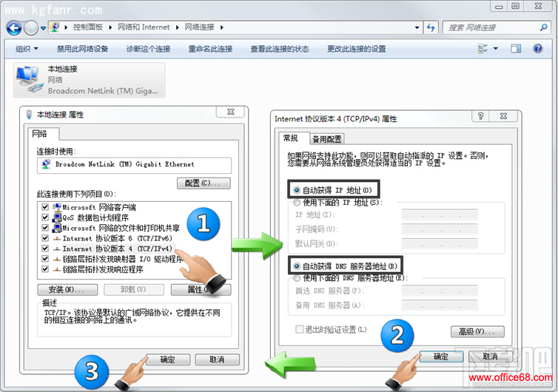Select 使用下面的 IP 地址 radio button

point(297,203)
